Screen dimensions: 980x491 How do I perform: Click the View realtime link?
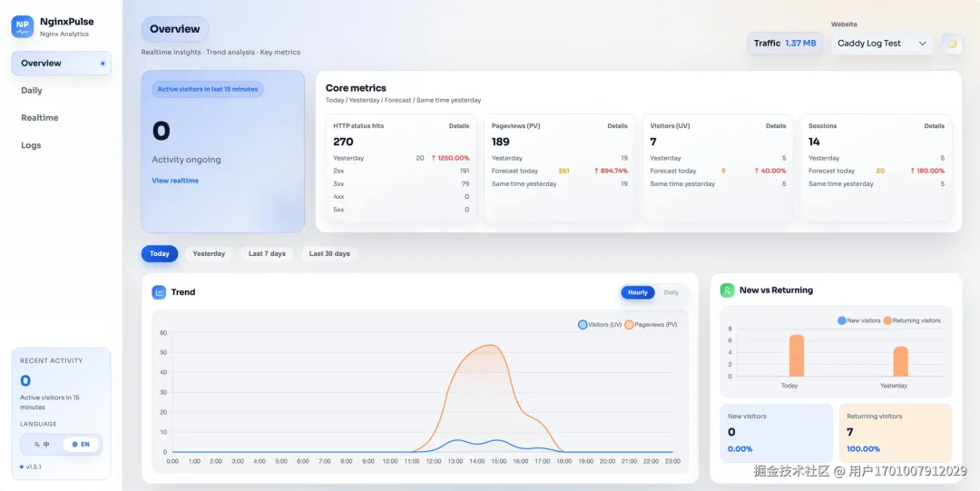(x=175, y=181)
